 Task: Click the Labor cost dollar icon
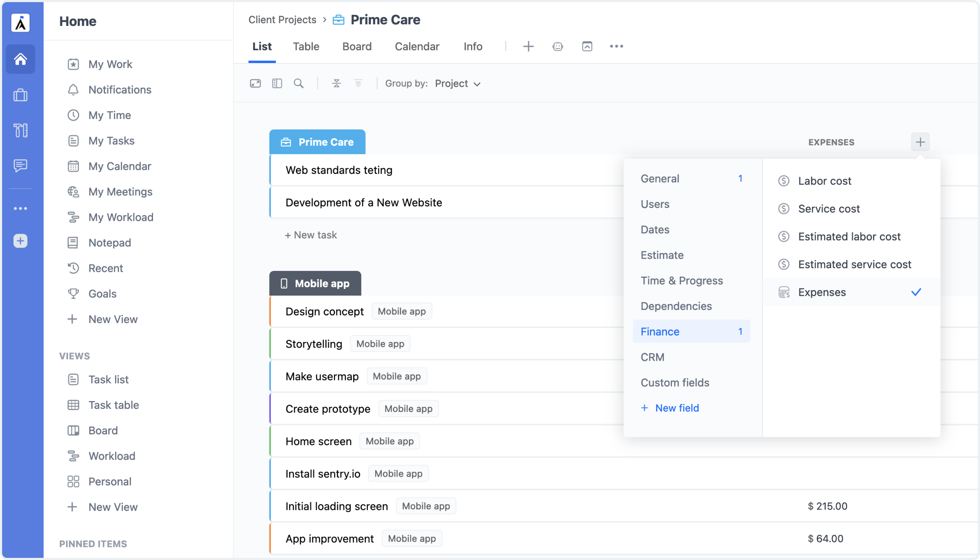click(x=784, y=181)
